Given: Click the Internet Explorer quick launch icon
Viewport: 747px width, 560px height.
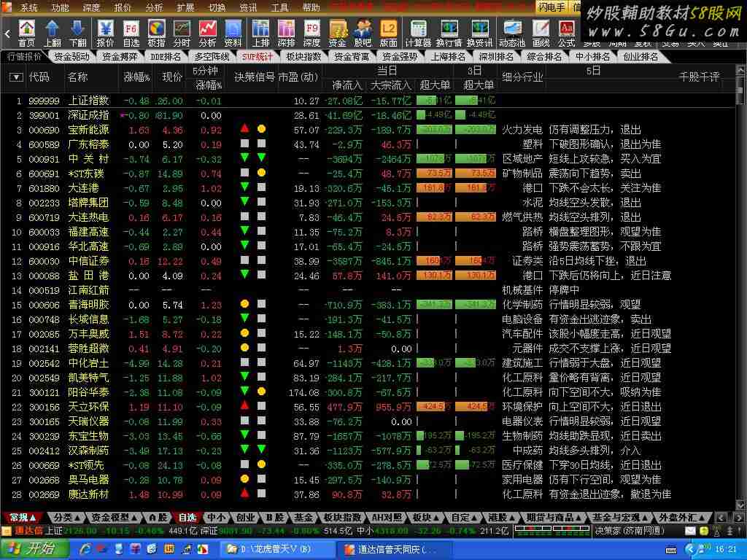Looking at the screenshot, I should point(86,549).
